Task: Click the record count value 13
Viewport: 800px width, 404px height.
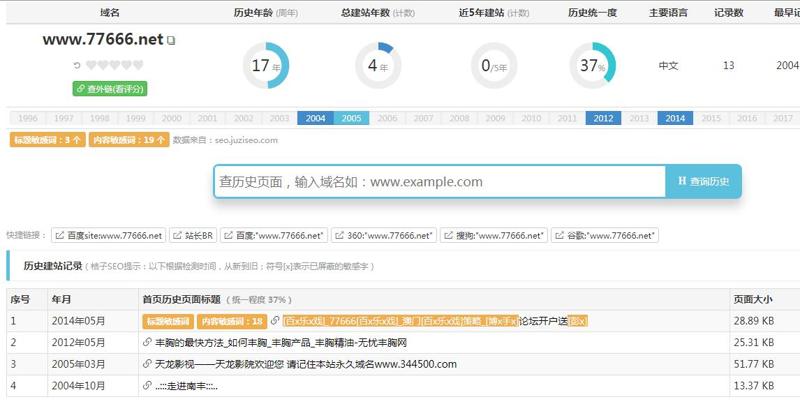Action: click(729, 65)
